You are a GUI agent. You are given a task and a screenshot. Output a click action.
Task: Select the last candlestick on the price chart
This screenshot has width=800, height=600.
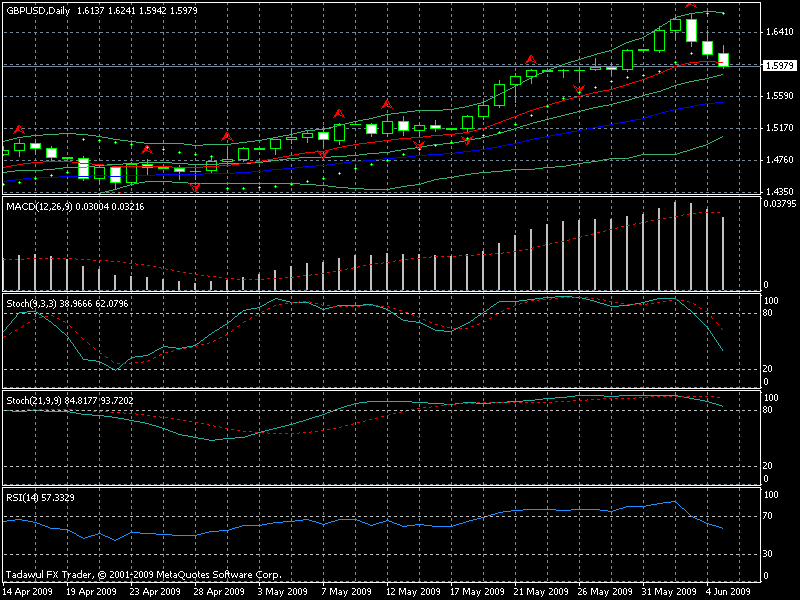(x=723, y=59)
